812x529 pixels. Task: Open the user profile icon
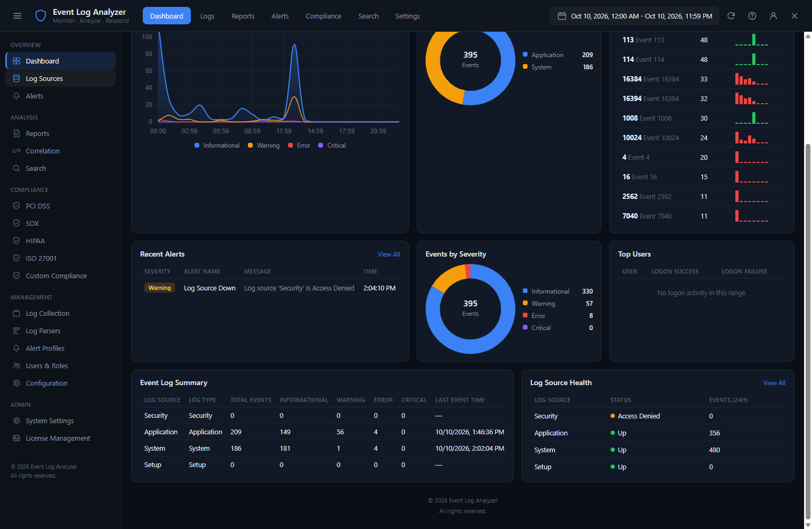pyautogui.click(x=773, y=16)
